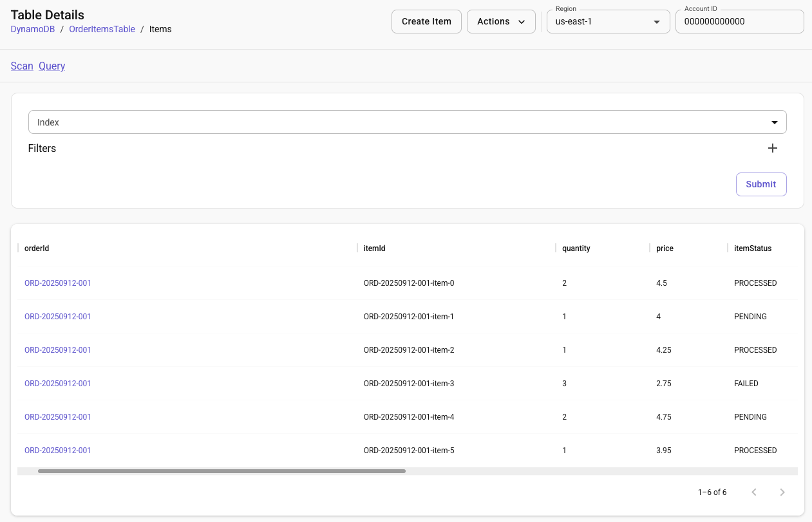
Task: Click the Submit button
Action: pyautogui.click(x=761, y=184)
